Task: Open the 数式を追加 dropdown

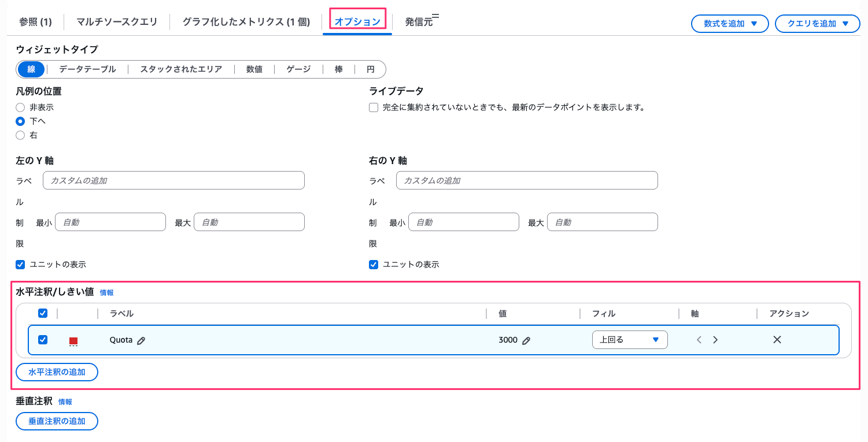Action: (x=729, y=23)
